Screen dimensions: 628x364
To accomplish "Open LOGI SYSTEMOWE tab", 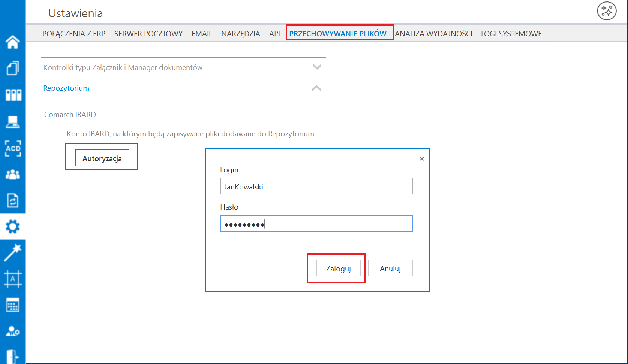I will [511, 34].
